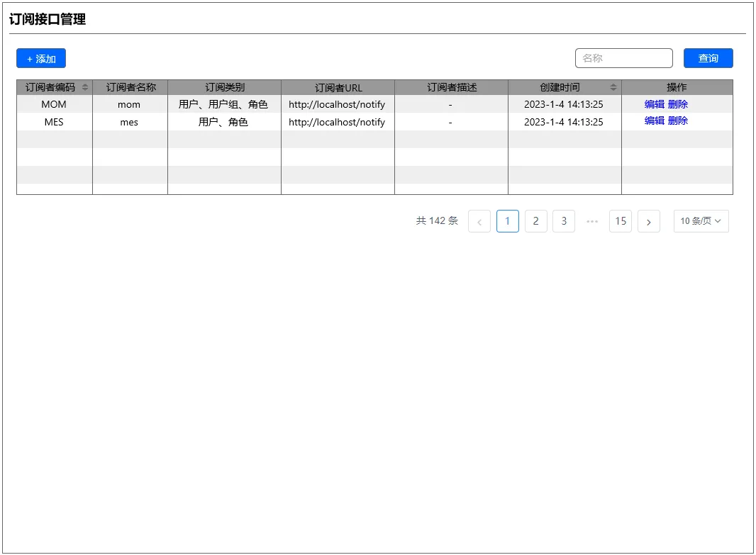The width and height of the screenshot is (756, 555).
Task: Click the creation time in MOM row
Action: point(564,104)
